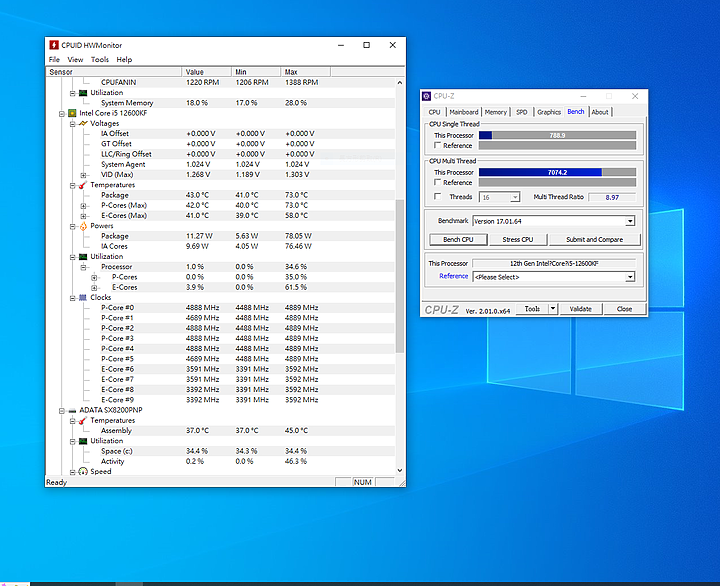Viewport: 720px width, 586px height.
Task: Collapse the Intel Core i5 12600KF tree node
Action: click(x=62, y=113)
